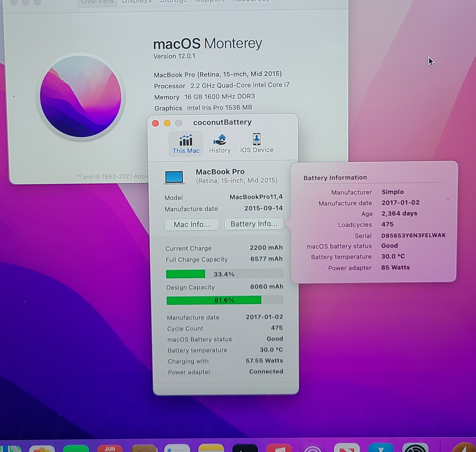This screenshot has width=476, height=452.
Task: Click the serial number D85653Y6N3FELWAK
Action: coord(413,235)
